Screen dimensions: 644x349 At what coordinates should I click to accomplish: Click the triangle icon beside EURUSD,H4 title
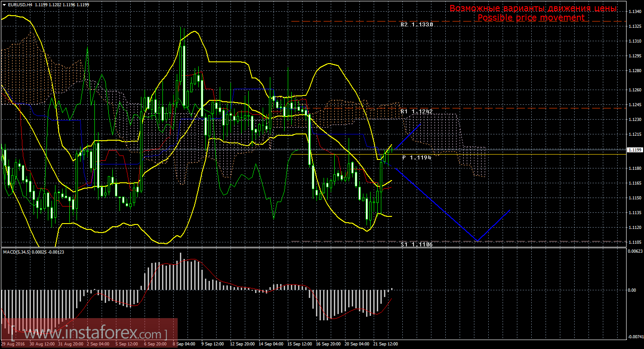4,4
